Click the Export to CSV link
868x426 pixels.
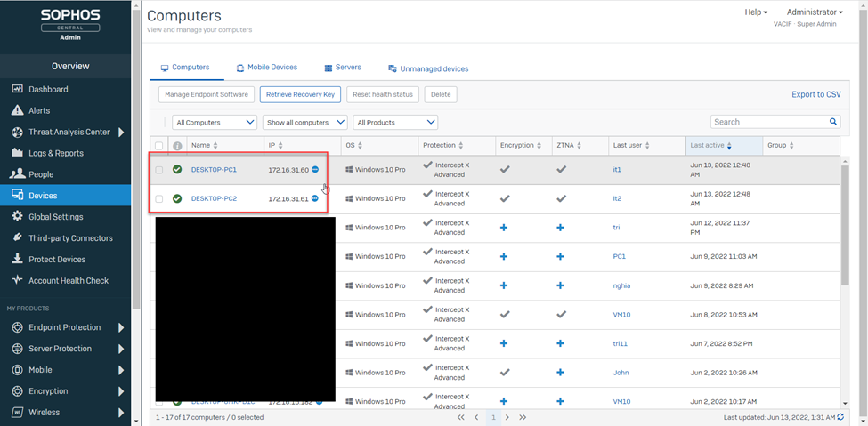point(816,94)
